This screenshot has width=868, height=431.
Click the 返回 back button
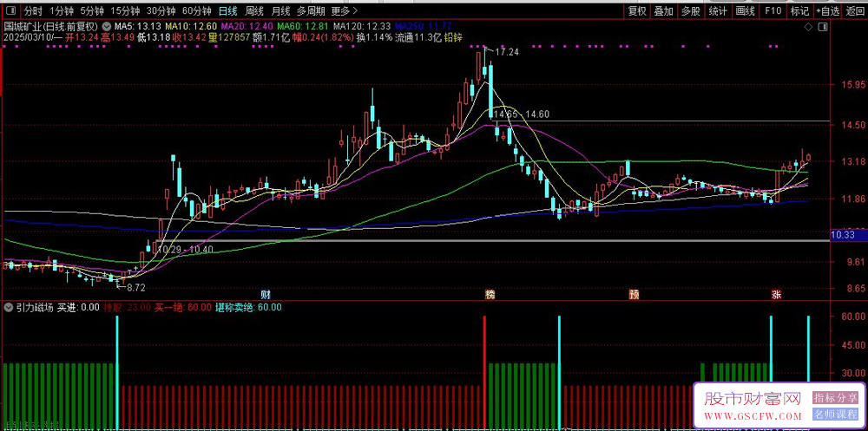tap(855, 10)
